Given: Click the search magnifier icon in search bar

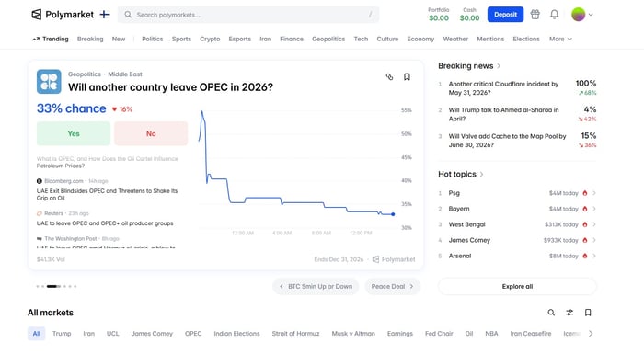Looking at the screenshot, I should click(x=128, y=15).
